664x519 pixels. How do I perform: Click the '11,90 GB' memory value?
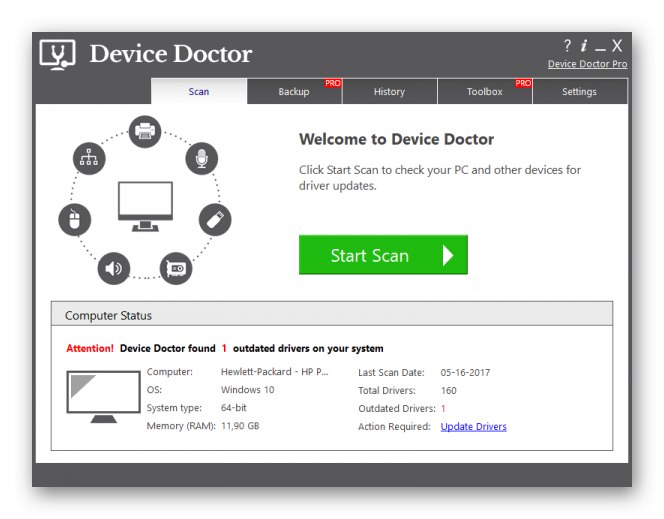tap(240, 426)
